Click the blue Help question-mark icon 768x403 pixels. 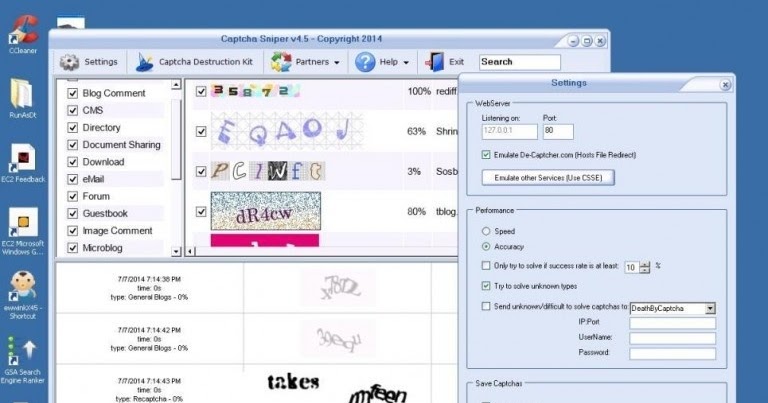pos(365,62)
